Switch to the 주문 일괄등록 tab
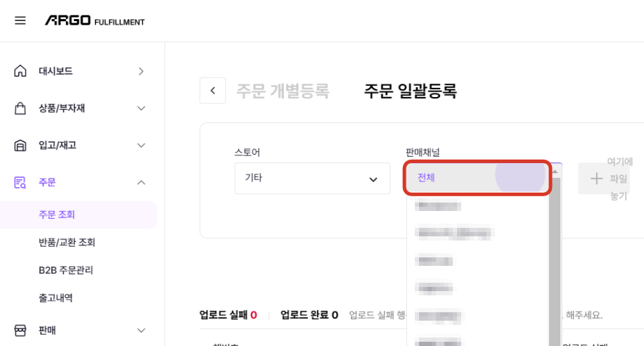This screenshot has height=346, width=644. [411, 91]
